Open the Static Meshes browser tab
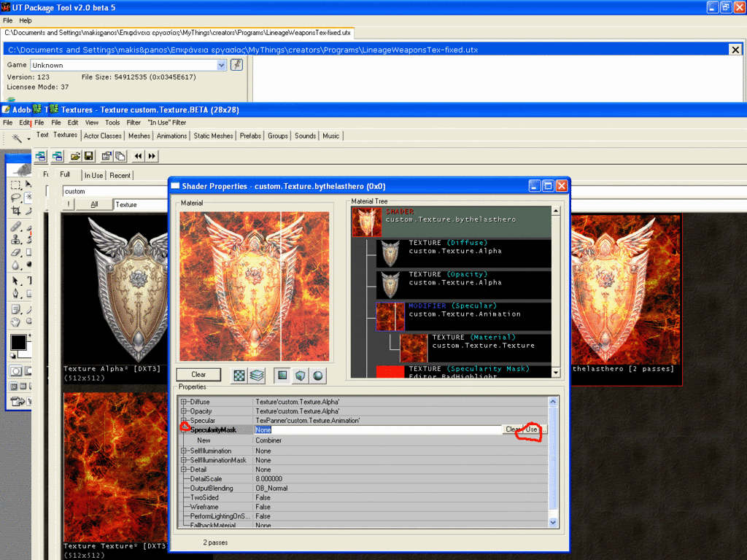The height and width of the screenshot is (560, 747). point(214,136)
